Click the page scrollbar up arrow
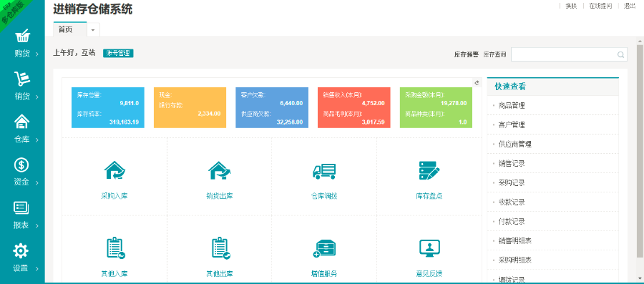This screenshot has width=644, height=284. 640,41
